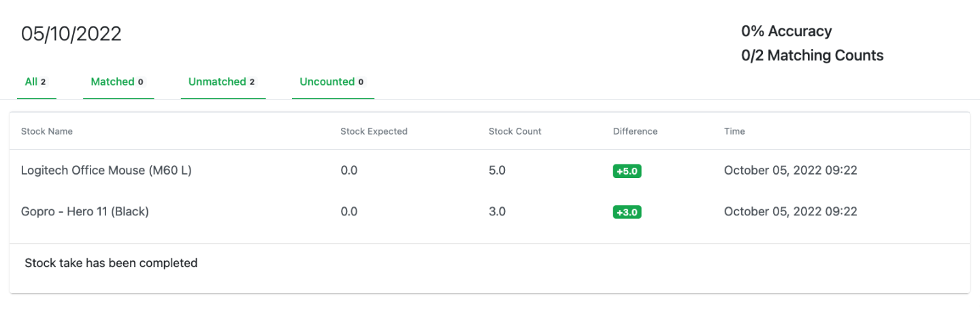Open the Matched tab
980x316 pixels.
tap(118, 82)
